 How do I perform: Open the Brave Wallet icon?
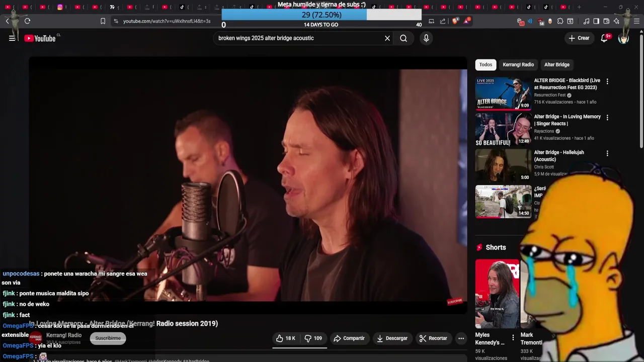(606, 21)
